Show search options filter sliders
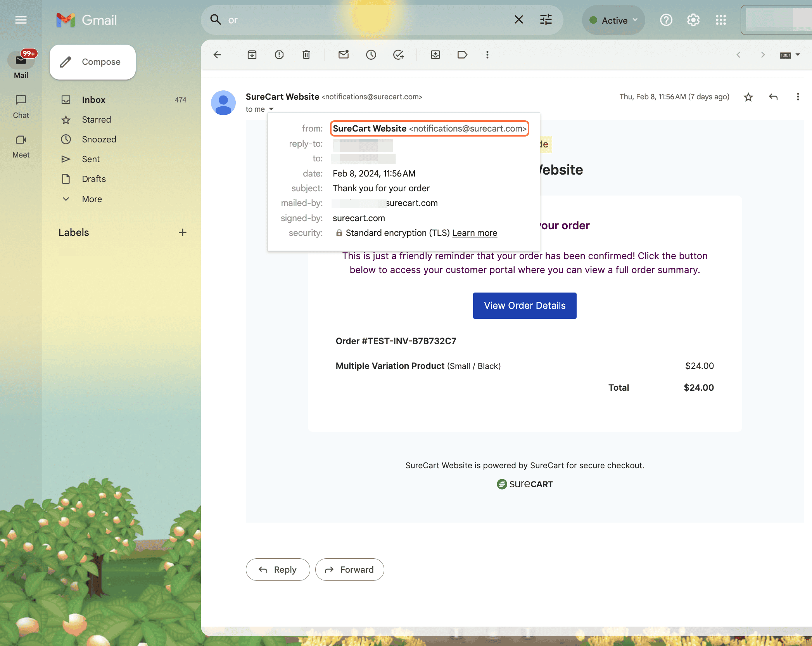 click(546, 20)
